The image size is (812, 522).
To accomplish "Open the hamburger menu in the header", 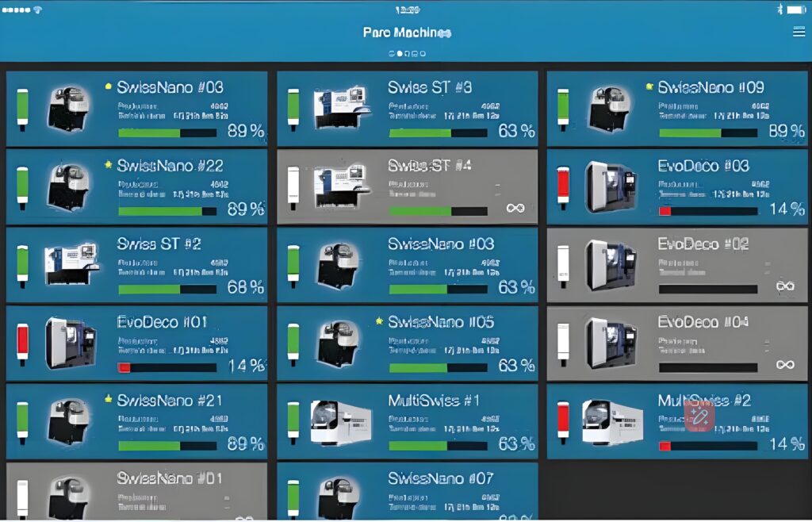I will coord(799,32).
